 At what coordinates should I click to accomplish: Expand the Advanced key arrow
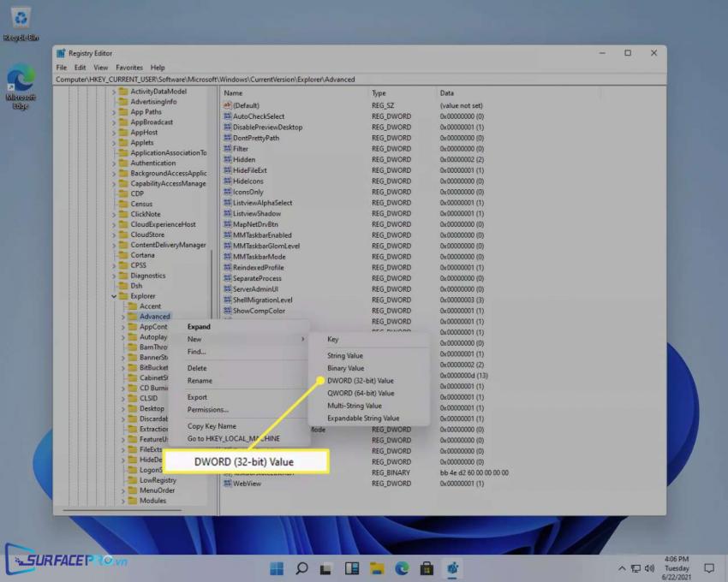click(123, 317)
